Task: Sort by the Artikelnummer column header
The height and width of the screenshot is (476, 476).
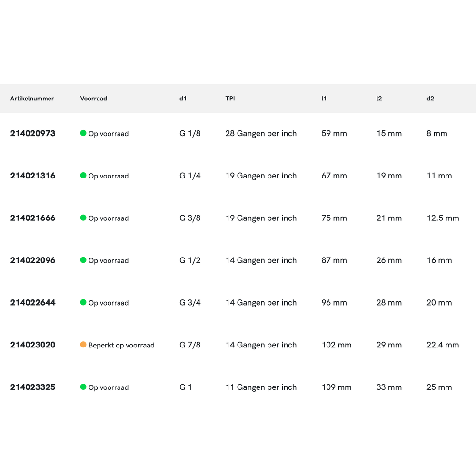Action: [32, 99]
